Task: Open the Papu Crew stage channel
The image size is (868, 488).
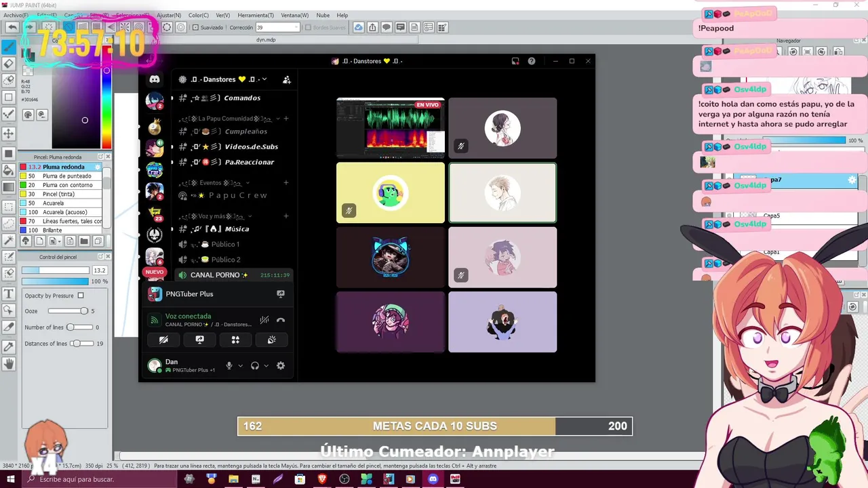Action: [x=232, y=195]
